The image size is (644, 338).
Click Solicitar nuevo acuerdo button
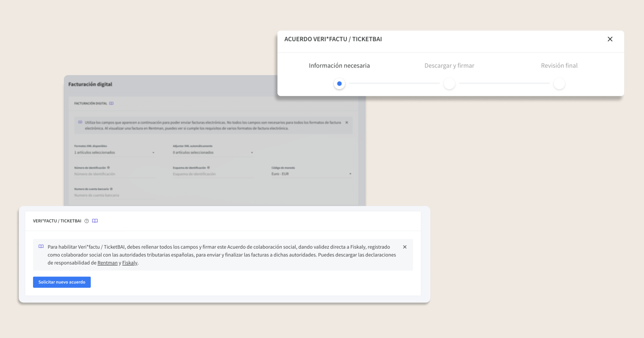click(x=62, y=282)
